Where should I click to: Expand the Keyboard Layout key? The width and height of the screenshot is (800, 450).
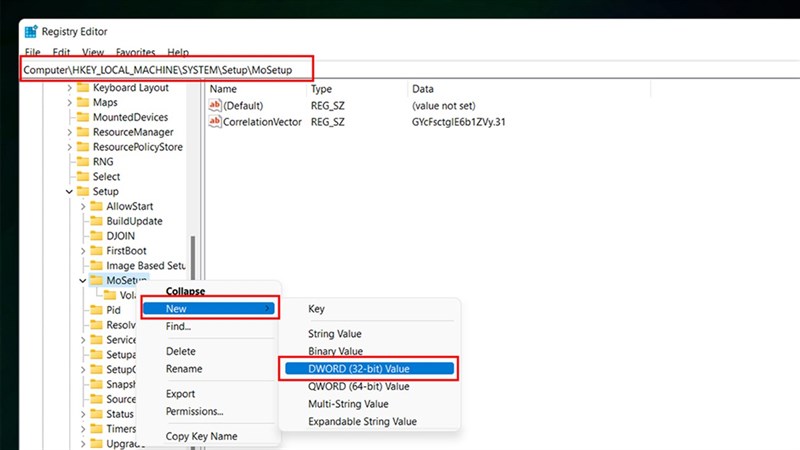click(69, 88)
